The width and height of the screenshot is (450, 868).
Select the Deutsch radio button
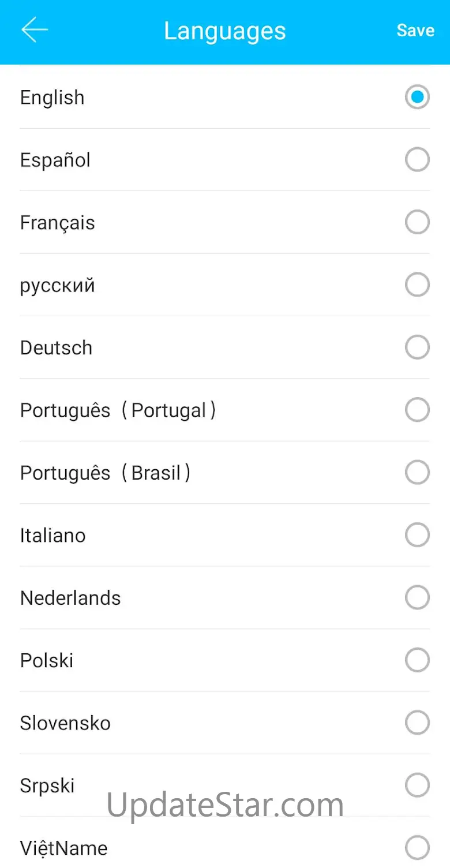[417, 347]
